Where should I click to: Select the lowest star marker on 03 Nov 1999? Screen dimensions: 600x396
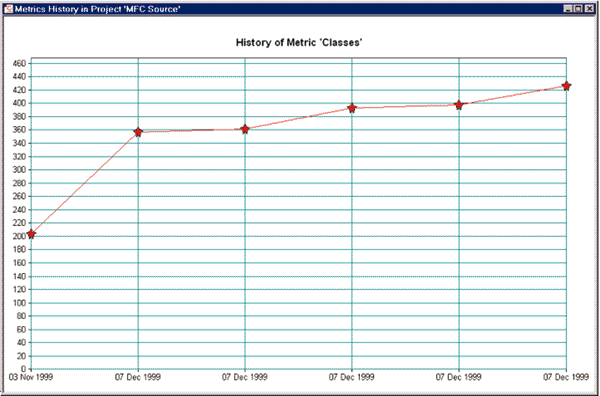point(31,234)
